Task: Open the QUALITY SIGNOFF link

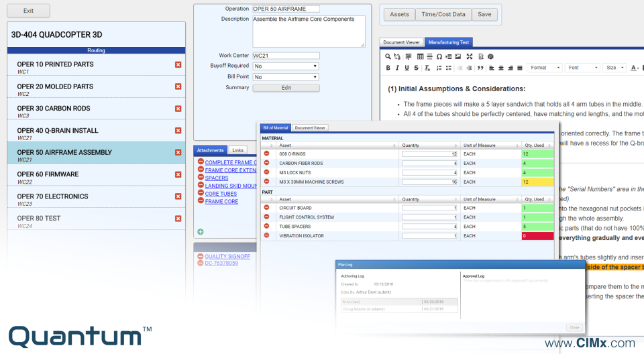Action: point(227,256)
